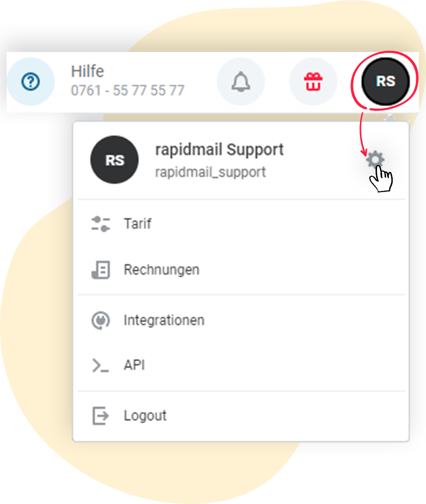Open Rechnungen from the account menu

point(241,269)
